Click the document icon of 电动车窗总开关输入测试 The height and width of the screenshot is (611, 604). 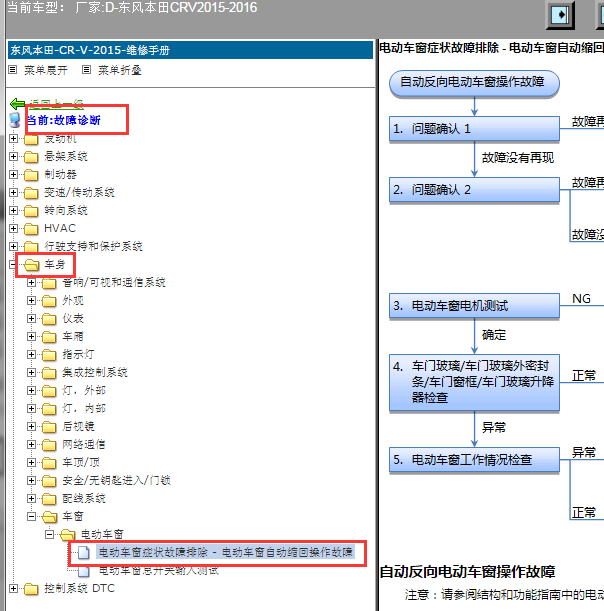(83, 571)
